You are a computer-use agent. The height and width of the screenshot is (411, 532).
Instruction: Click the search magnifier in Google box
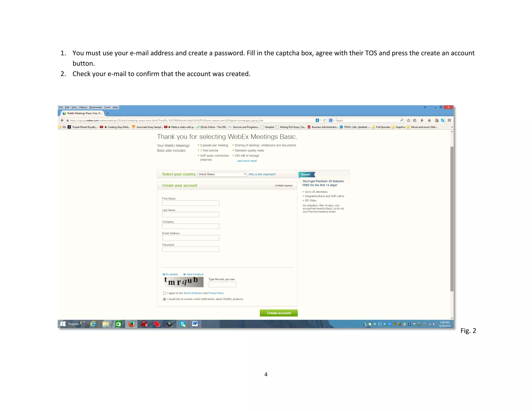(x=401, y=120)
